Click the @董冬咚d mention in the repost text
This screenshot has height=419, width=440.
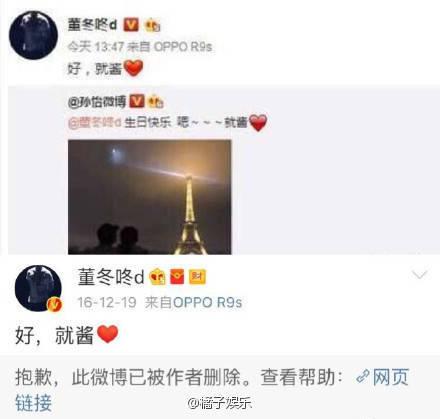(x=95, y=123)
